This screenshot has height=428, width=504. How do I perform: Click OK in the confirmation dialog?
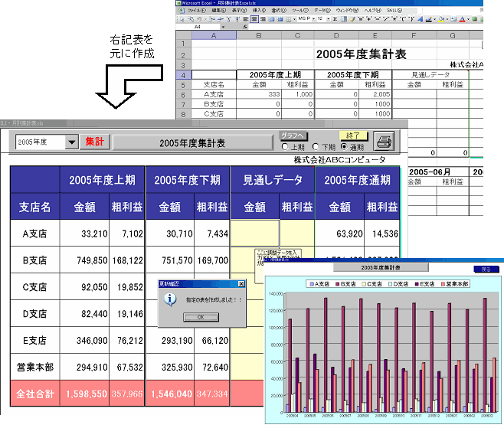pyautogui.click(x=201, y=316)
